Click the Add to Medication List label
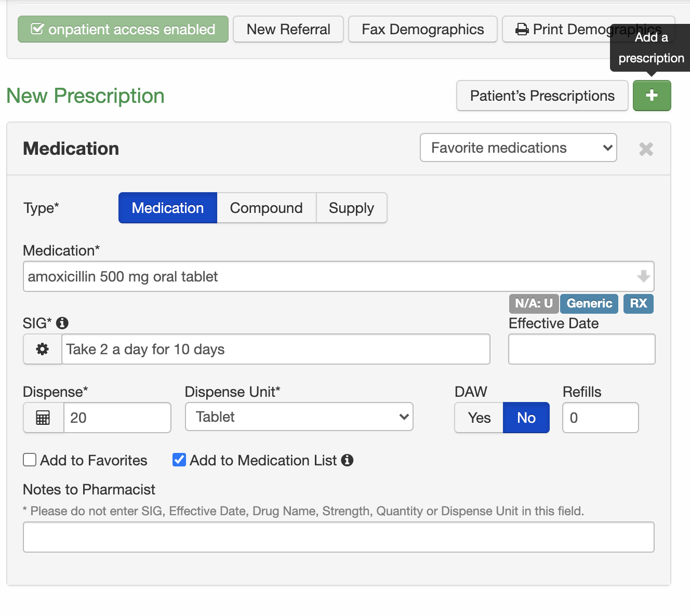Image resolution: width=690 pixels, height=616 pixels. tap(263, 460)
